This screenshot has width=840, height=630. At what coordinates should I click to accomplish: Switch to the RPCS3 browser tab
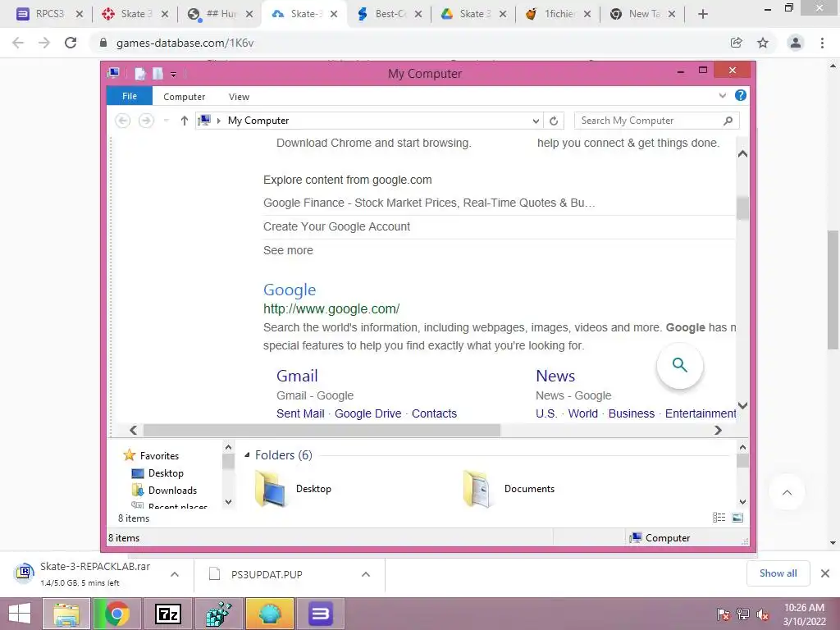tap(40, 14)
